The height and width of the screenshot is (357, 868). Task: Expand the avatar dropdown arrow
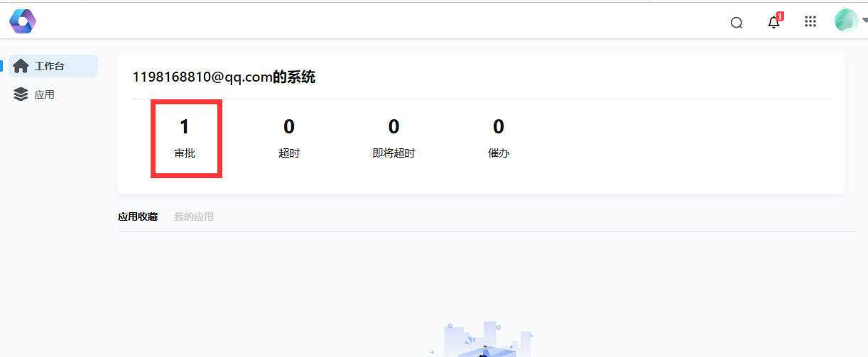[864, 21]
